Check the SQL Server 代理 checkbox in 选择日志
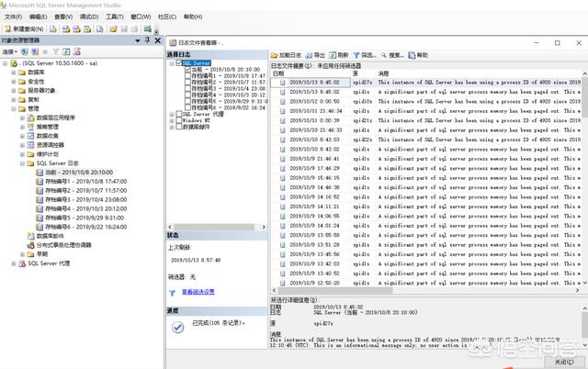This screenshot has height=369, width=588. (x=179, y=114)
